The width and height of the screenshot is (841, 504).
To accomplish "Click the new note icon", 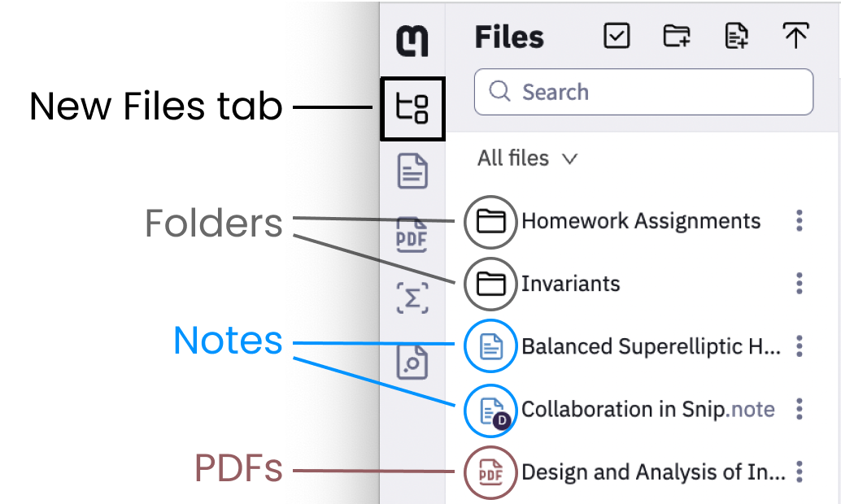I will click(736, 37).
